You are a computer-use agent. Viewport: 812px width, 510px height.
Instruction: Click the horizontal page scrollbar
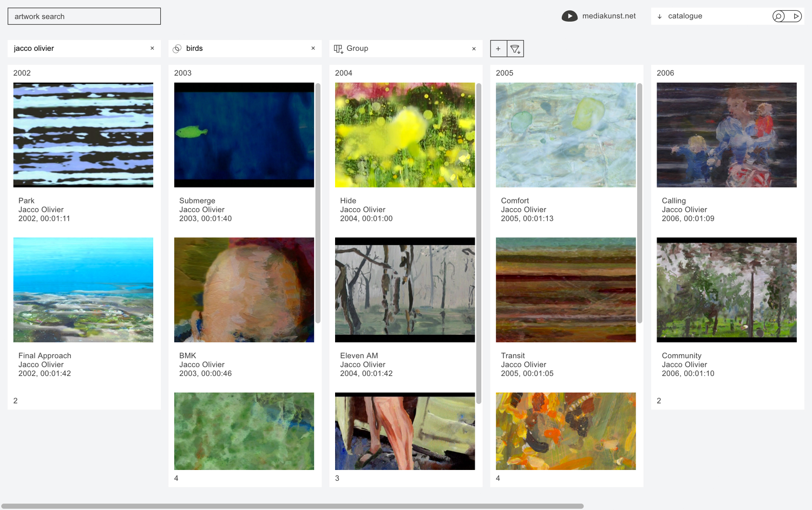[x=292, y=506]
